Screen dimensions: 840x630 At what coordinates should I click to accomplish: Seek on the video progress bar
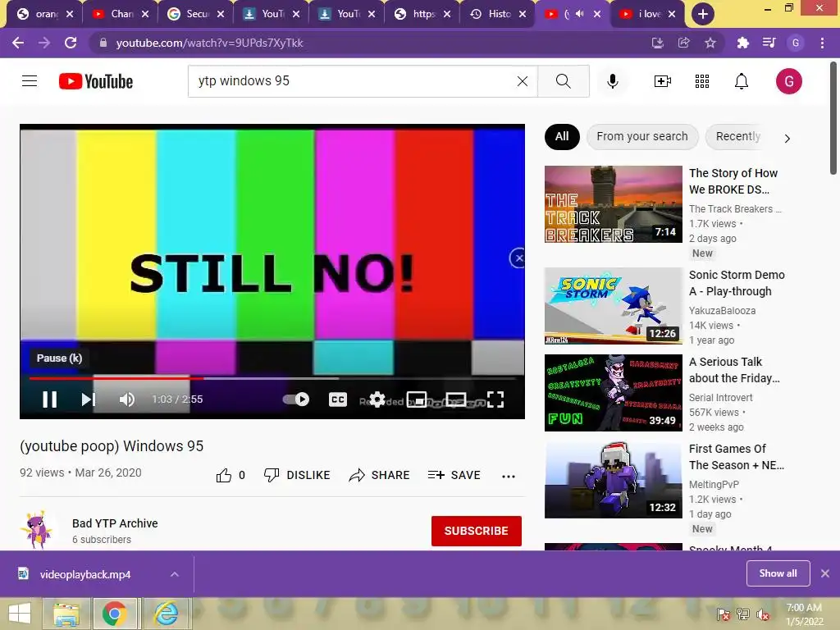coord(272,378)
